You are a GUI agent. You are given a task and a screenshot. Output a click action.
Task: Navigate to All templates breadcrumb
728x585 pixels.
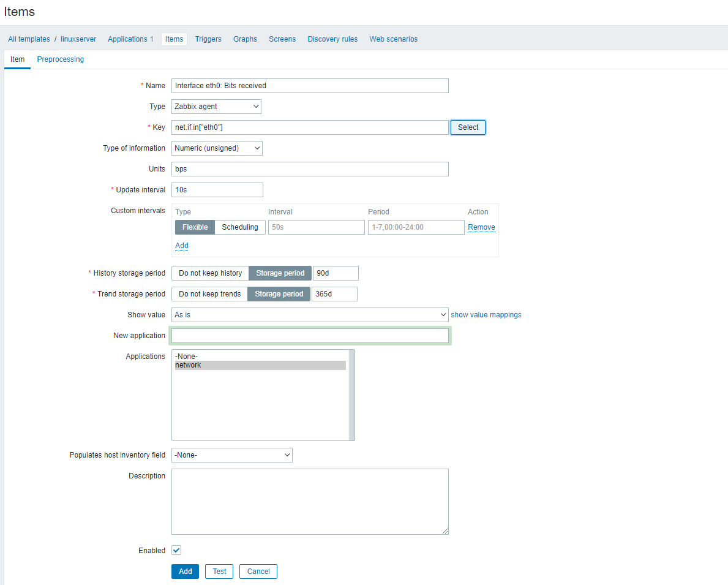tap(29, 39)
